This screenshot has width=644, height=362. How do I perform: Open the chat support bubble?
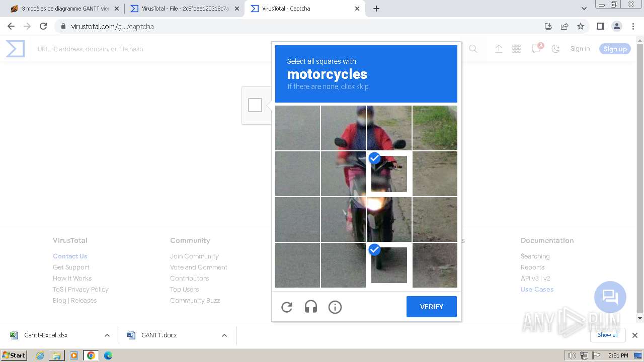tap(610, 297)
